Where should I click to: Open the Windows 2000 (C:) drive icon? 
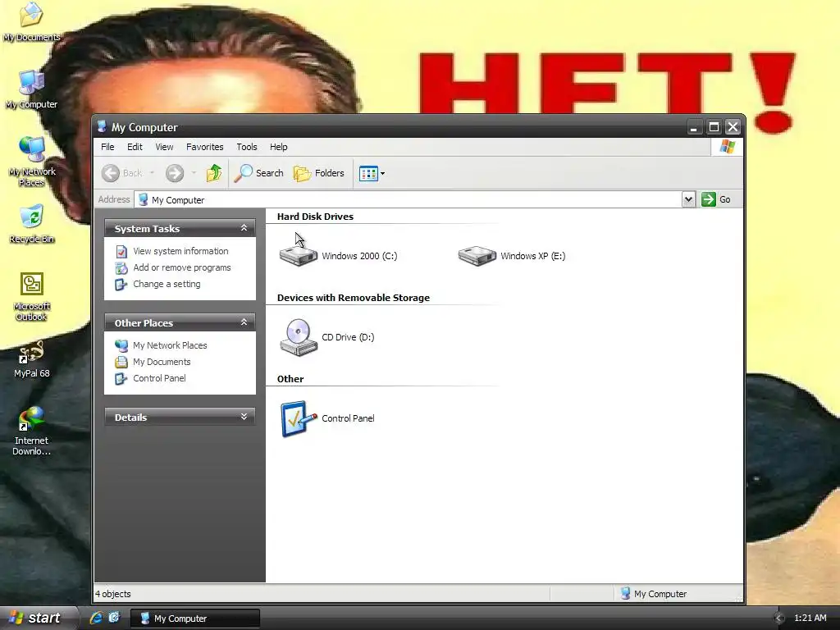click(299, 255)
